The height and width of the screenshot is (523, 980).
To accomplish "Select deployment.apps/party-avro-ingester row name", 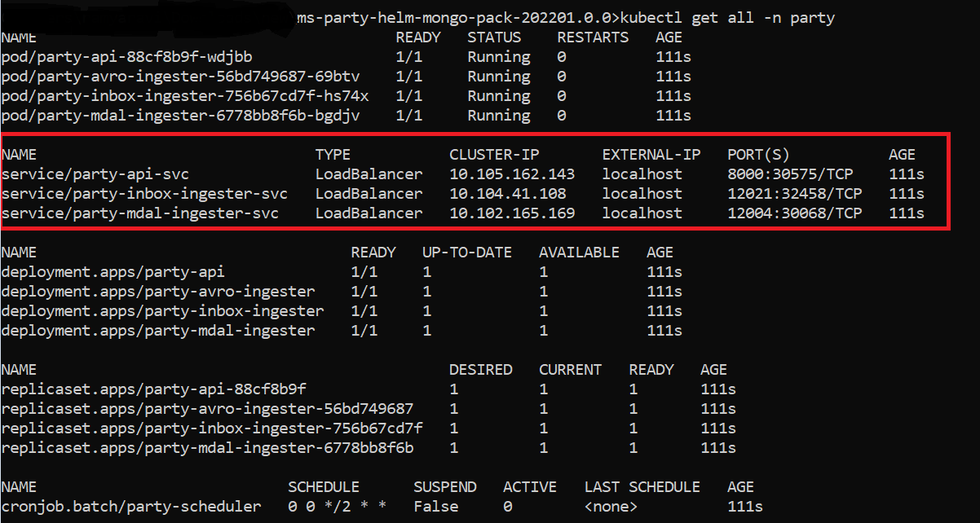I will pyautogui.click(x=158, y=292).
